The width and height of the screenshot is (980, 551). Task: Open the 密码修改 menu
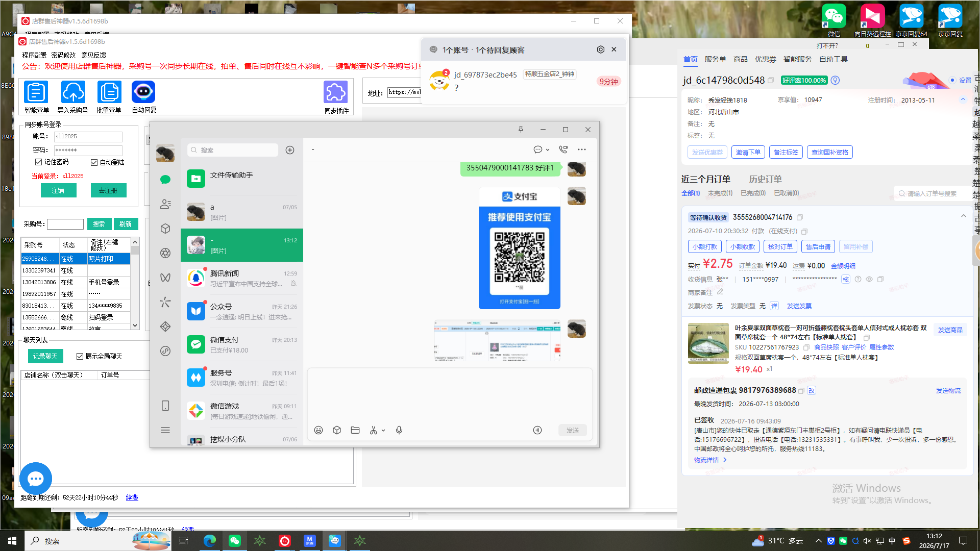(63, 55)
